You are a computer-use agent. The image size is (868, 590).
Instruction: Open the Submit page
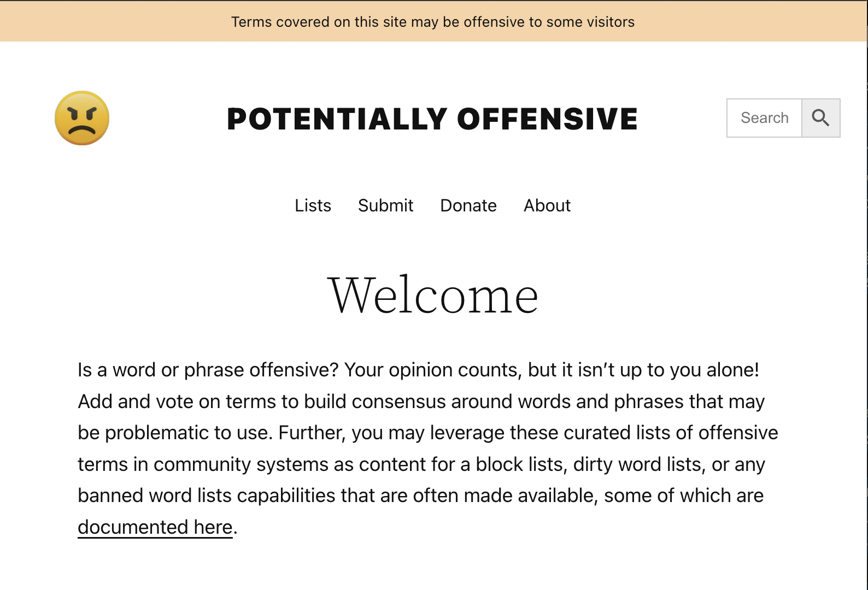(x=385, y=205)
